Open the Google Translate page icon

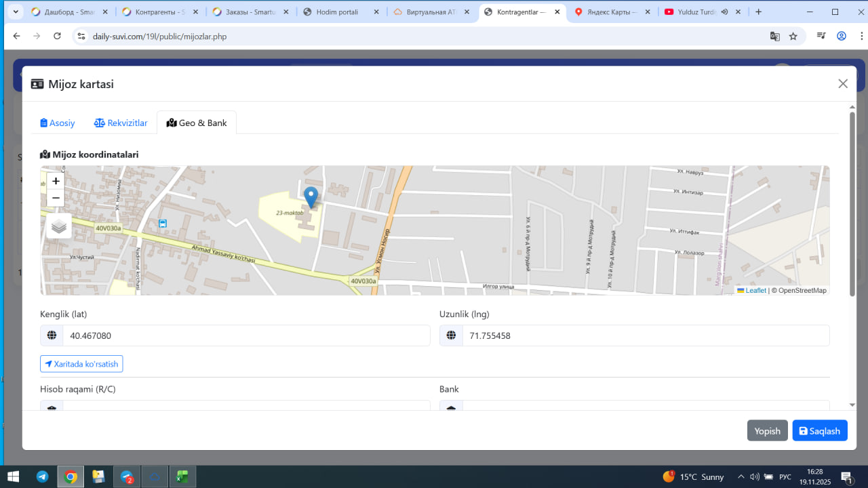click(774, 36)
